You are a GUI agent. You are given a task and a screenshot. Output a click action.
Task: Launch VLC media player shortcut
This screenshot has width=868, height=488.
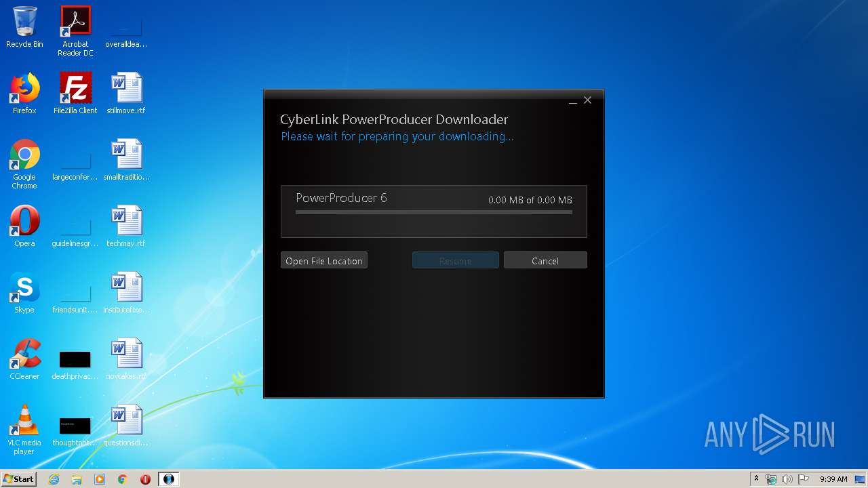click(24, 430)
